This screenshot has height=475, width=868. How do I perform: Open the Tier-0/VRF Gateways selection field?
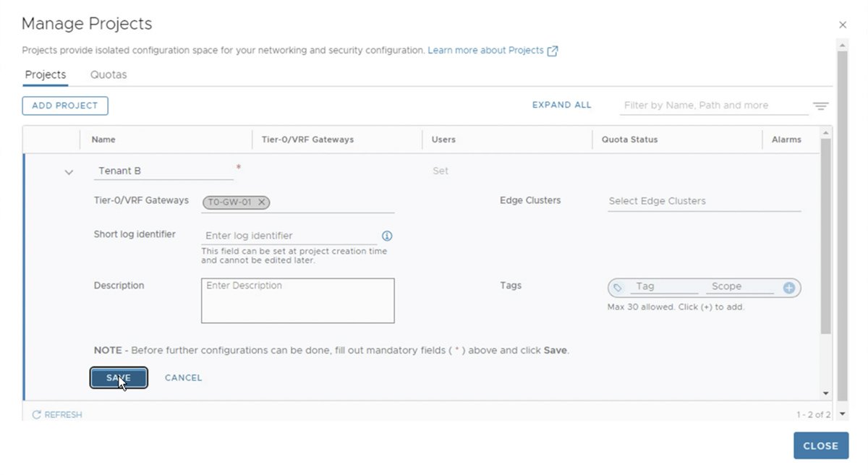pyautogui.click(x=331, y=202)
